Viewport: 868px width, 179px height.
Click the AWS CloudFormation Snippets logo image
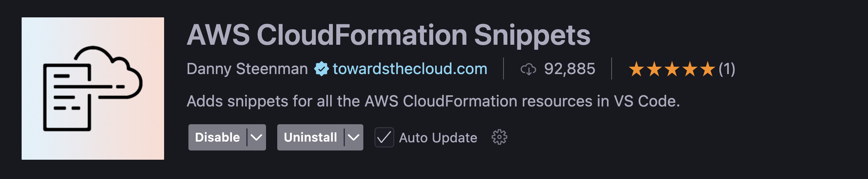(x=93, y=88)
